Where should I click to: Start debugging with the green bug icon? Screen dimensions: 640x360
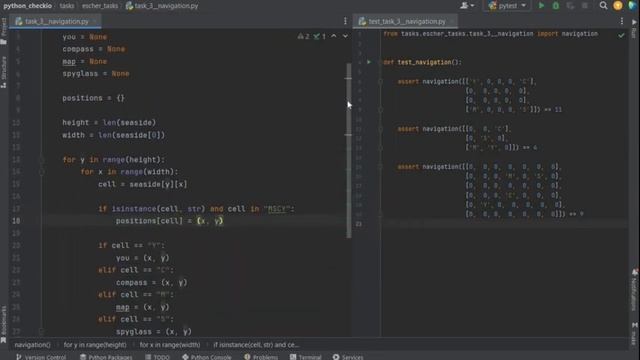pos(556,6)
